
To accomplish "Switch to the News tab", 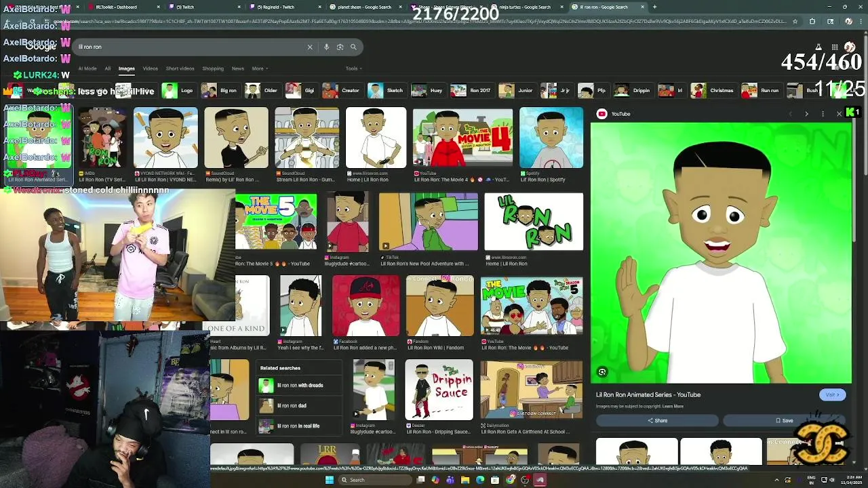I will point(237,68).
